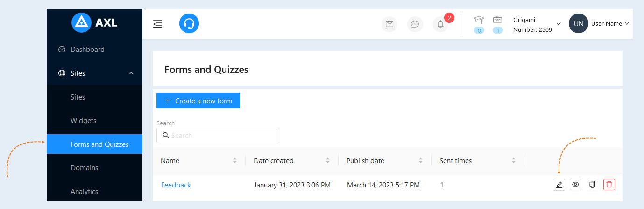This screenshot has height=209, width=644.
Task: Click the graduation cap icon
Action: coord(479,20)
